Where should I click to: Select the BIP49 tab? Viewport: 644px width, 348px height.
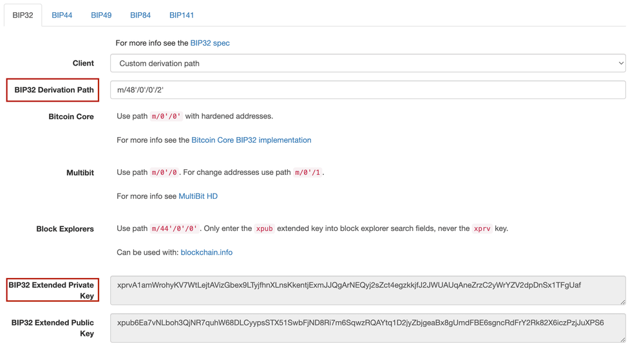click(101, 15)
